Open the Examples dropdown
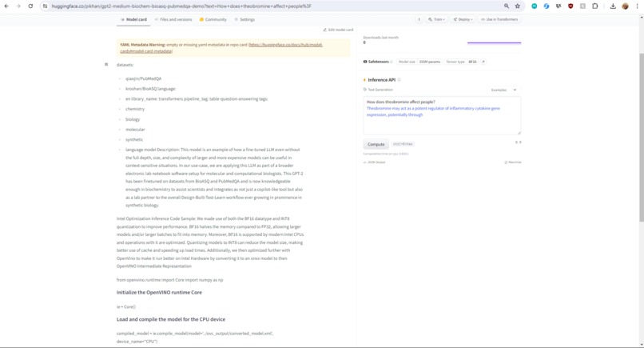This screenshot has height=348, width=644. 504,90
